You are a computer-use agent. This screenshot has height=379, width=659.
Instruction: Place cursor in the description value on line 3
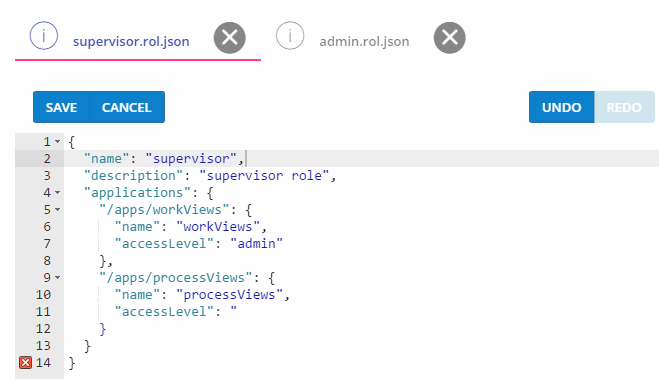(x=264, y=175)
